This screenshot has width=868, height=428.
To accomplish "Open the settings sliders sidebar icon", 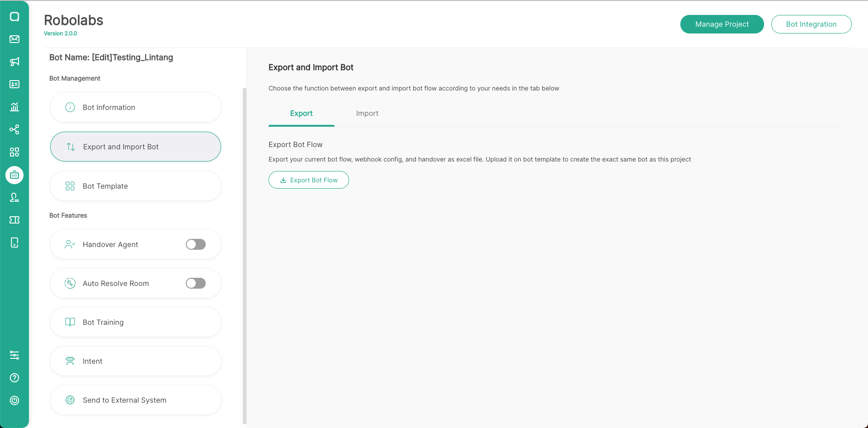I will (14, 355).
